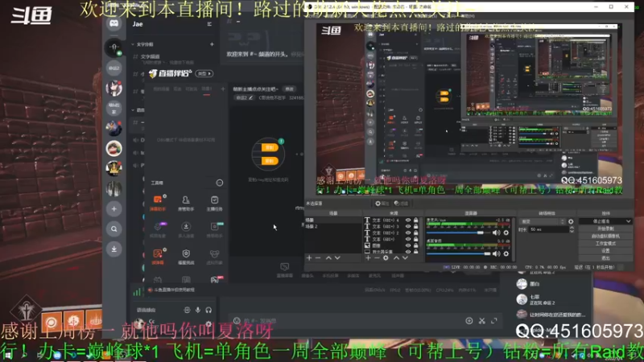Move scene down with the arrow under 场景

(337, 257)
